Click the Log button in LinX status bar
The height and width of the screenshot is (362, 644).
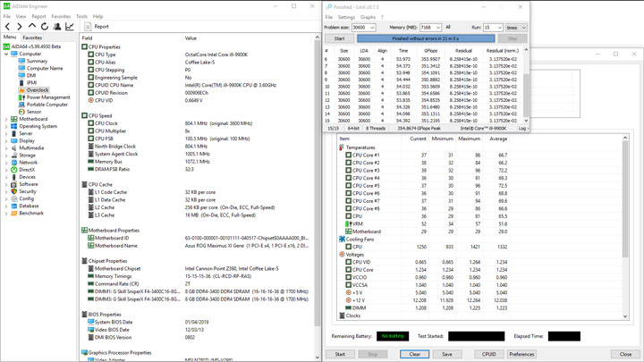pyautogui.click(x=522, y=129)
